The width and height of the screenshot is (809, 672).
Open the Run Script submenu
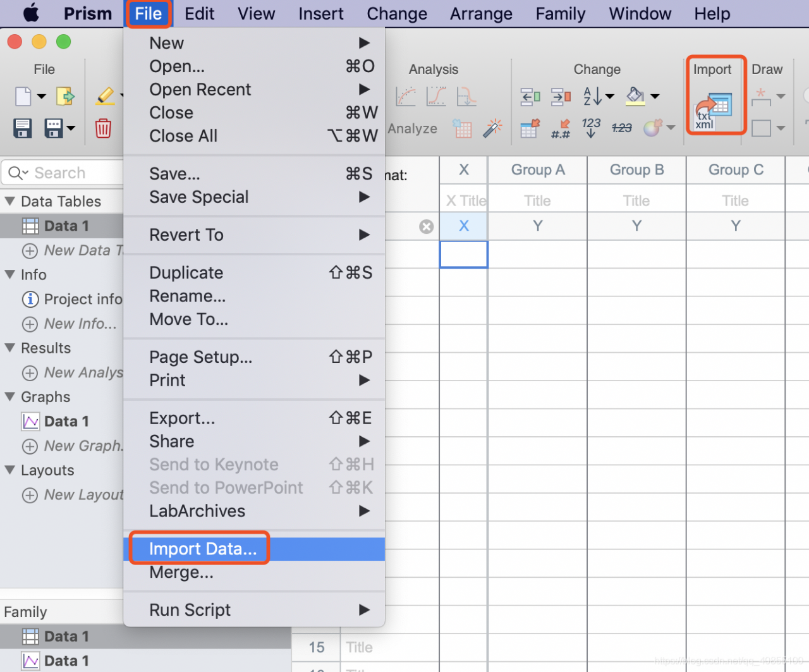coord(254,609)
